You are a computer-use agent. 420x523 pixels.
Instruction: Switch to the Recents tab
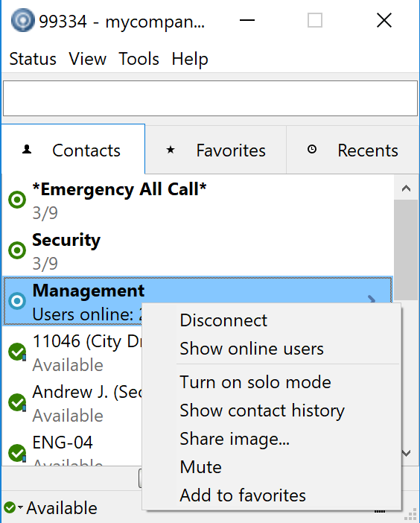353,150
